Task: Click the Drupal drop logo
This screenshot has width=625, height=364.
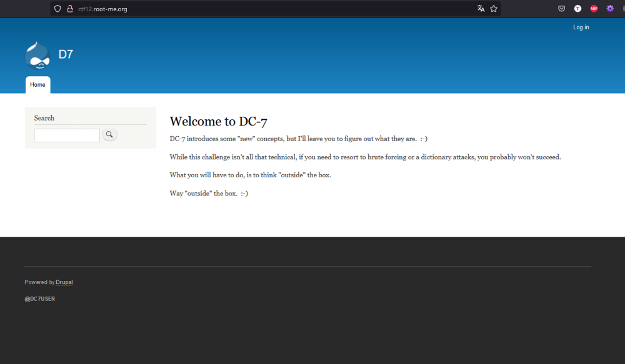Action: [x=37, y=55]
